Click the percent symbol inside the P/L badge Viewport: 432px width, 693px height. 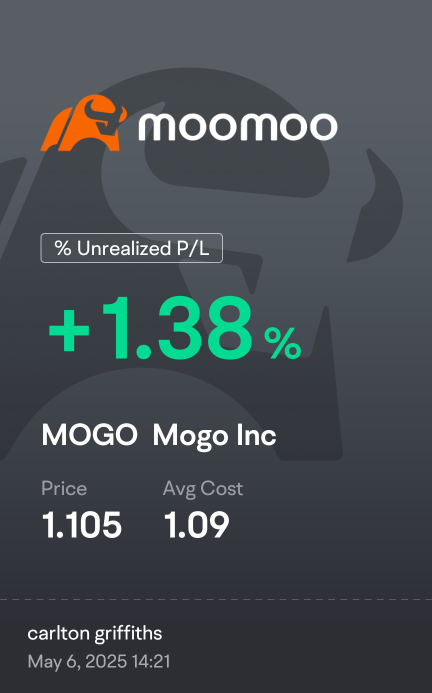(x=63, y=248)
